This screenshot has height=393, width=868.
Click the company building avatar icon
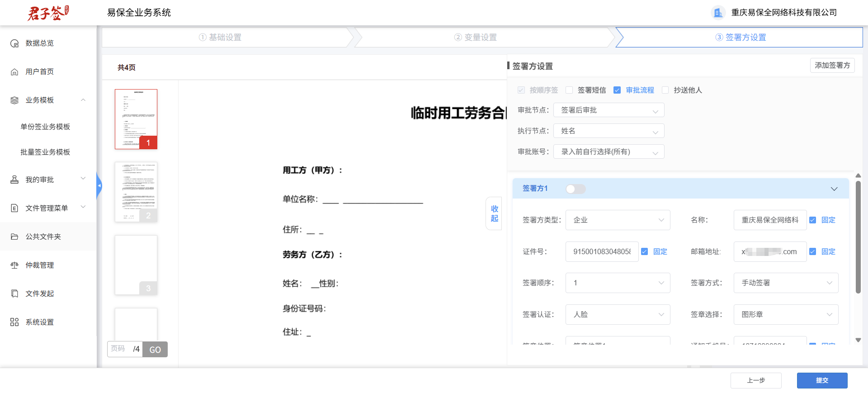tap(718, 13)
